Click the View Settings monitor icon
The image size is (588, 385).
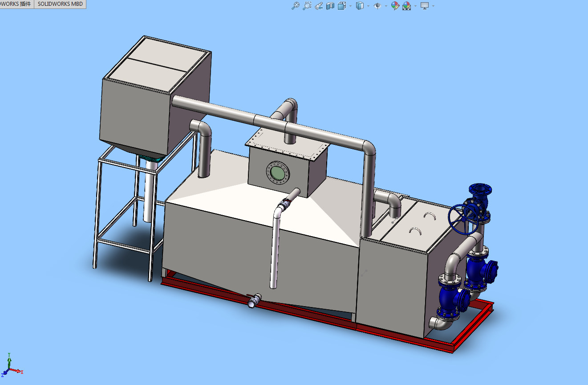point(425,6)
